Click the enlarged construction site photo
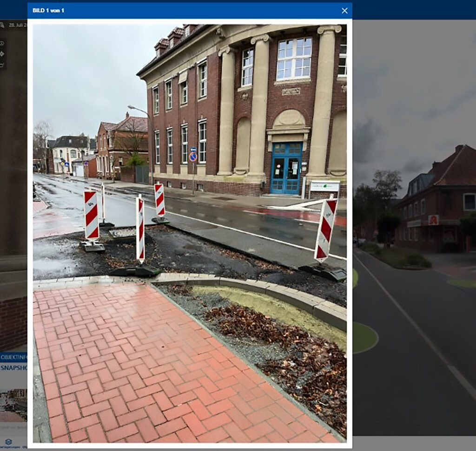The image size is (476, 451). pos(189,232)
